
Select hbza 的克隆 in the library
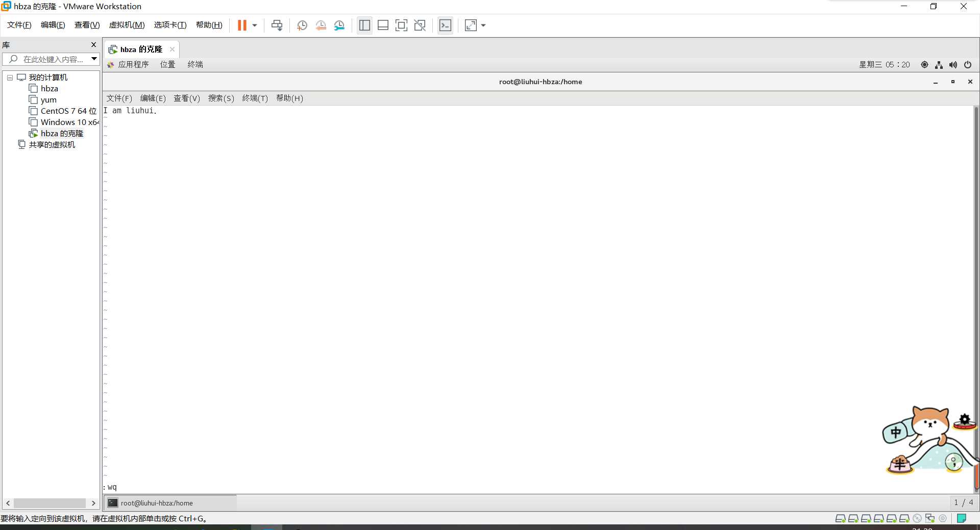[56, 134]
